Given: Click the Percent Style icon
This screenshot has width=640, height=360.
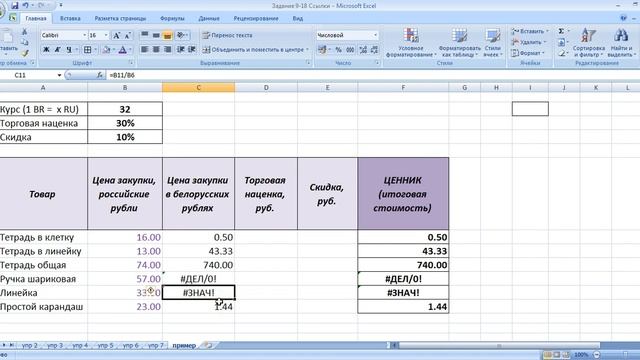Looking at the screenshot, I should point(338,50).
